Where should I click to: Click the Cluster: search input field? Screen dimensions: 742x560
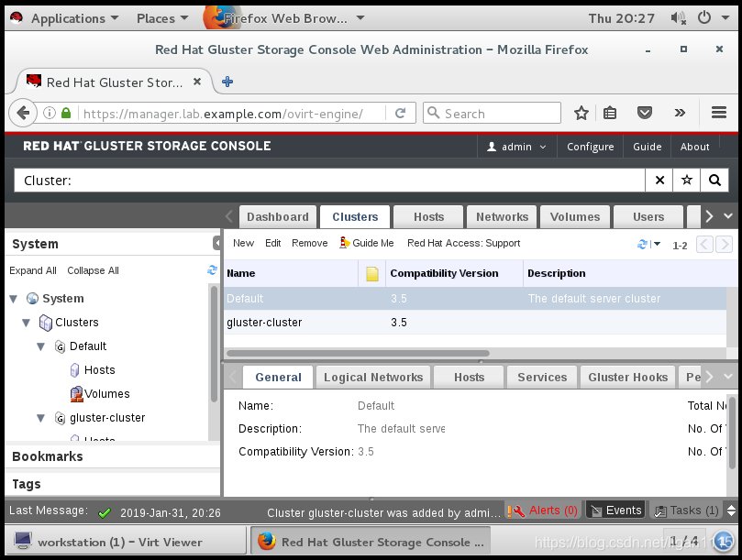[329, 181]
